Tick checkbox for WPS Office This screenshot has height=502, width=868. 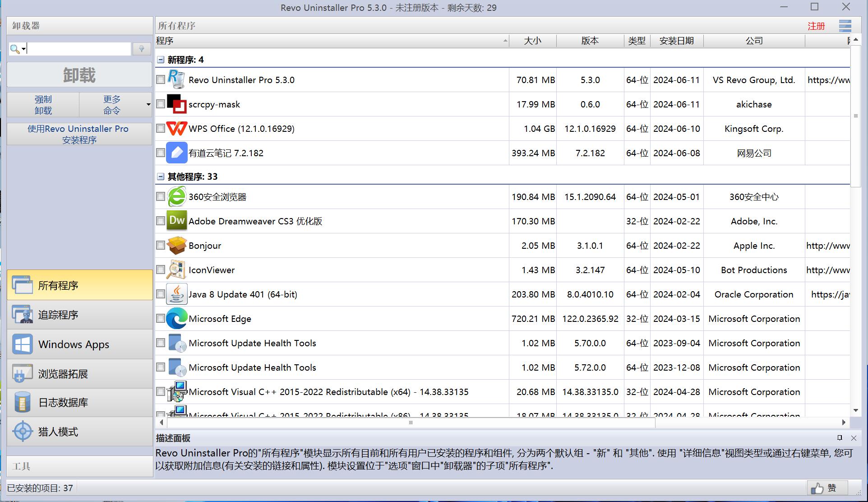pyautogui.click(x=160, y=128)
